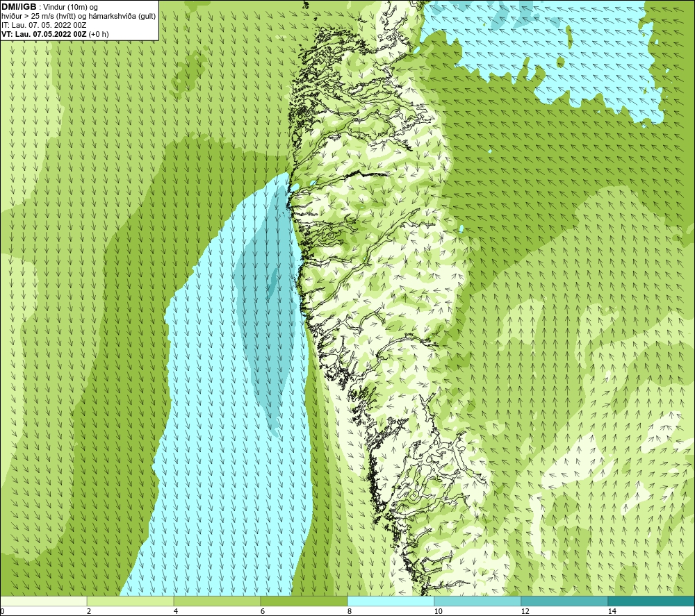Select the 4–6 m/s green legend swatch
695x616 pixels.
[x=217, y=601]
